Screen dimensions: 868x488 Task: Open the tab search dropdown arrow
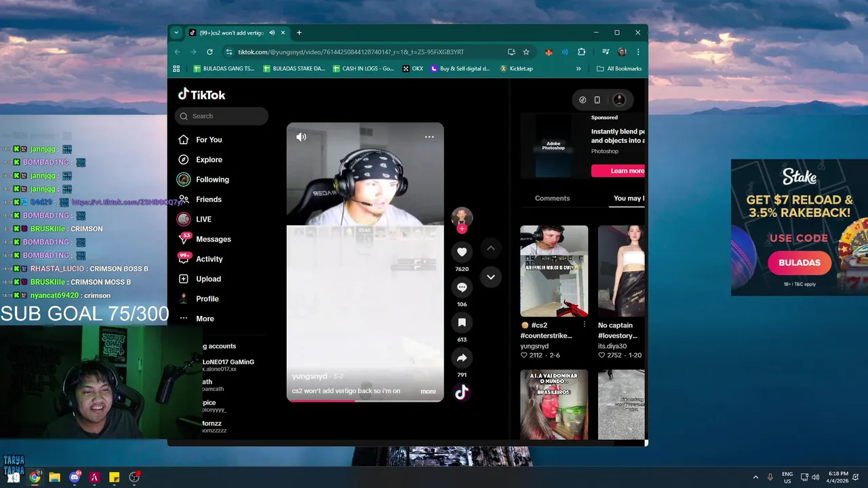[x=176, y=33]
